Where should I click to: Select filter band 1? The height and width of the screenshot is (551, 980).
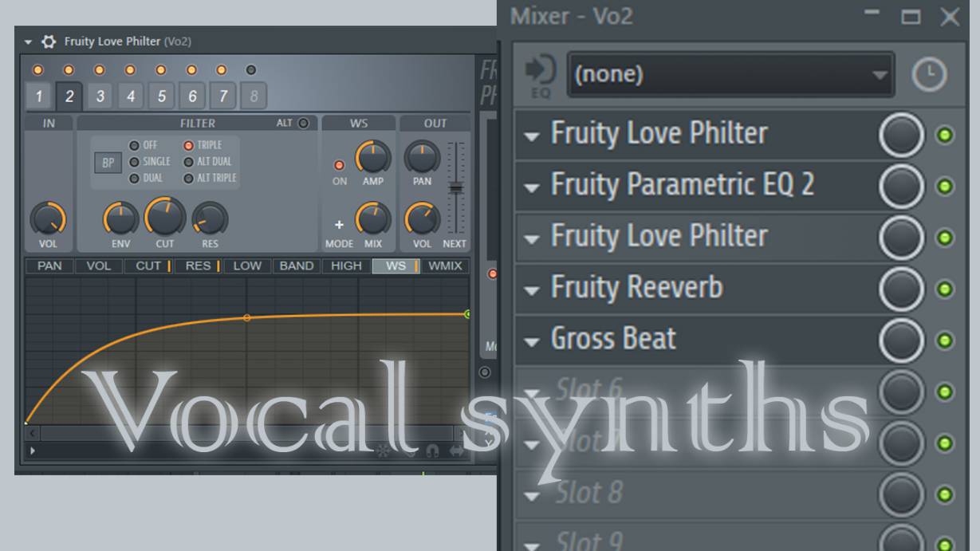[38, 96]
